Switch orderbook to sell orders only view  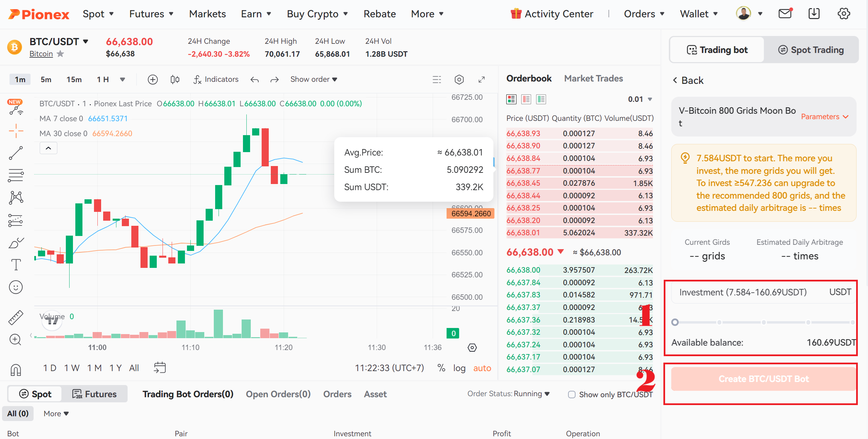click(526, 99)
